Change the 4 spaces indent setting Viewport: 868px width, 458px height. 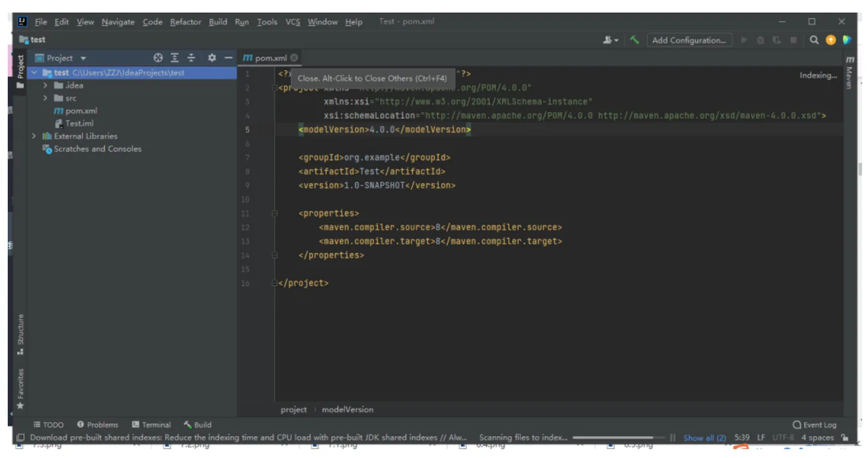pos(817,438)
